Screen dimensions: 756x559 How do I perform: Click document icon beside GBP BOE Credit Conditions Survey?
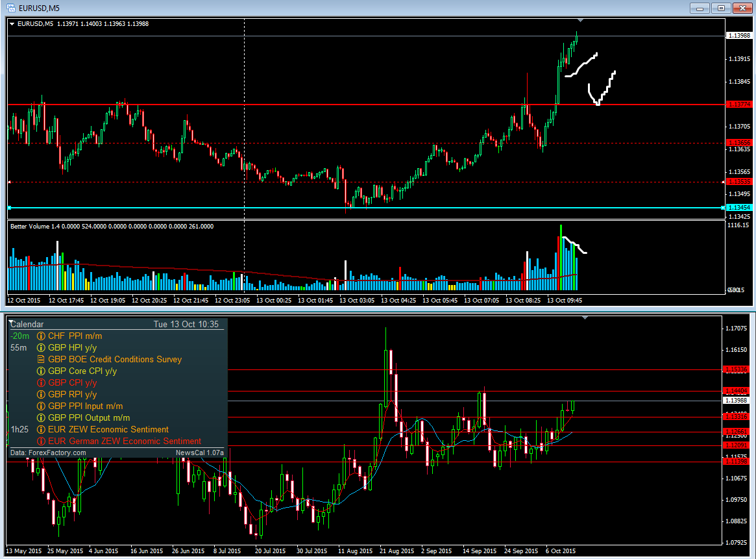(x=42, y=359)
